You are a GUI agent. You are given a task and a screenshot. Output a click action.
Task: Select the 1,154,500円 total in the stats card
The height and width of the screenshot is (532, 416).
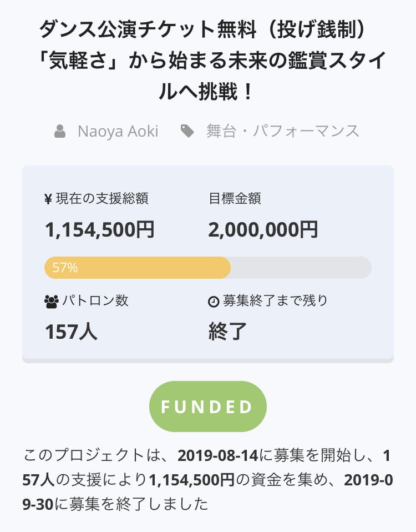[100, 229]
